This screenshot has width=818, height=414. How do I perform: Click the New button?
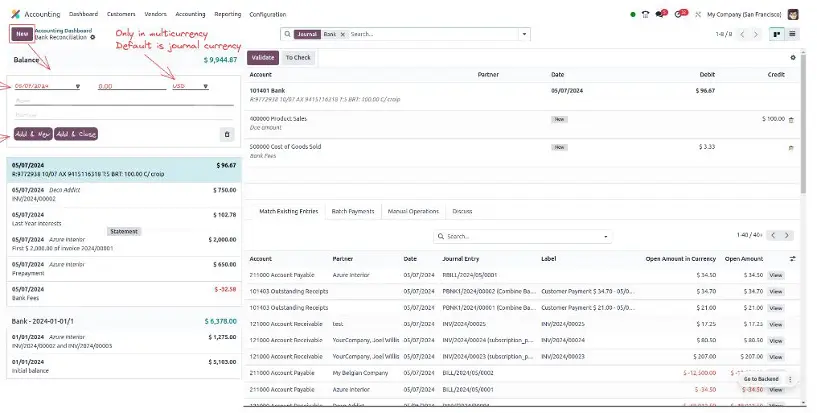click(x=22, y=34)
